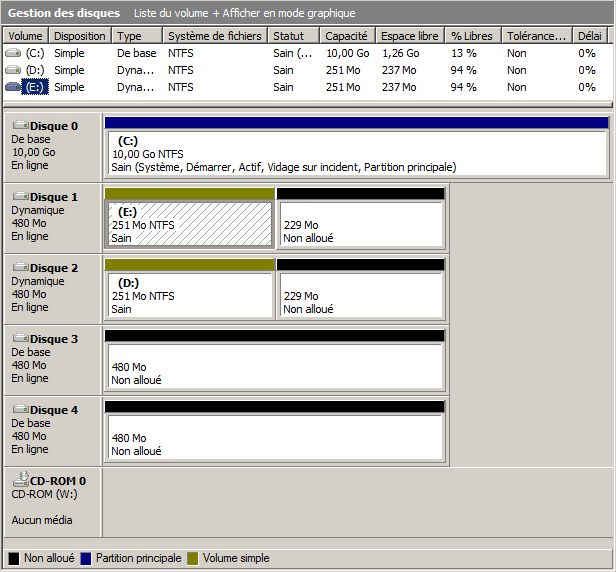Click the Disque 0 disk icon
Image resolution: width=616 pixels, height=572 pixels.
click(20, 126)
